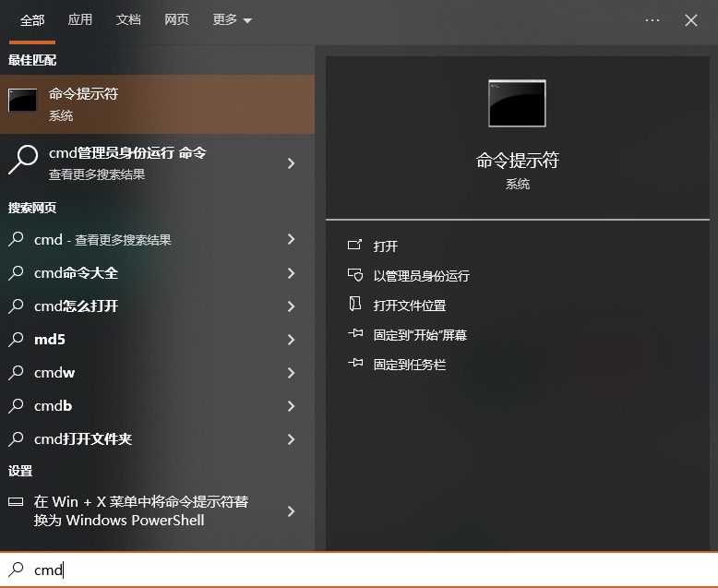Switch to the 全部 tab
The height and width of the screenshot is (588, 718).
pyautogui.click(x=32, y=20)
